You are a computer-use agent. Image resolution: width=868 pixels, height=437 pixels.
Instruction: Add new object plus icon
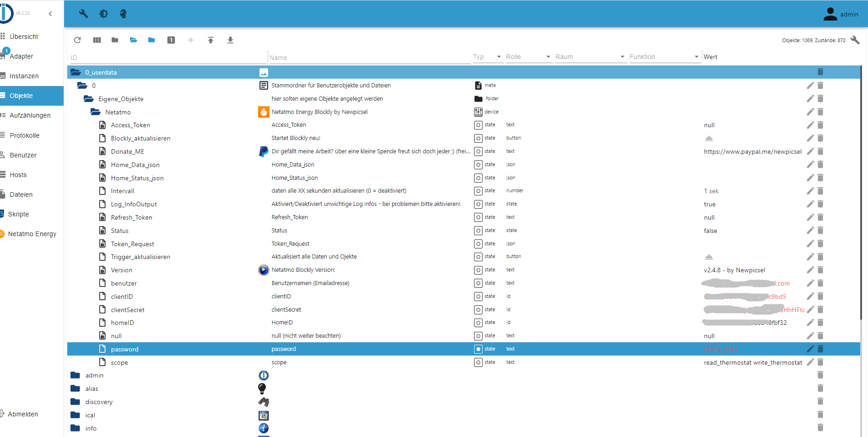pyautogui.click(x=191, y=40)
